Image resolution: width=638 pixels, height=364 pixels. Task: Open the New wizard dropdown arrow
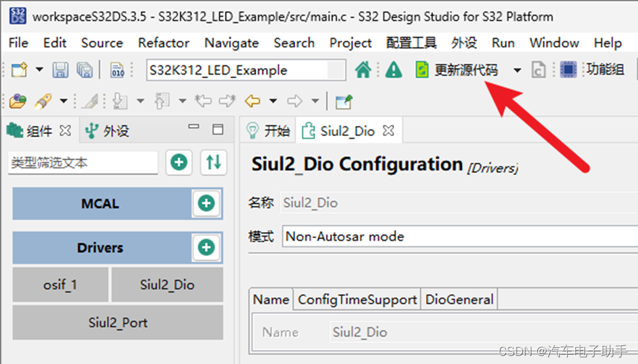pos(39,70)
